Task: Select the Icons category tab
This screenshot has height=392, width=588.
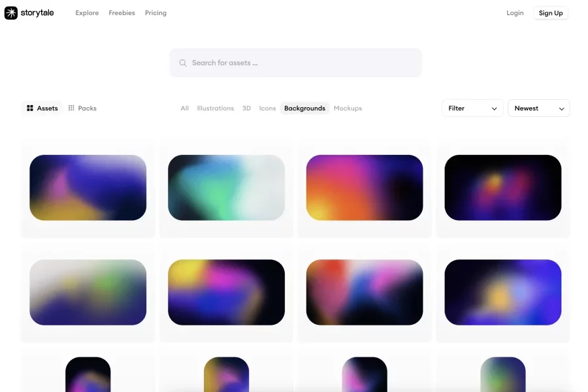Action: pos(267,108)
